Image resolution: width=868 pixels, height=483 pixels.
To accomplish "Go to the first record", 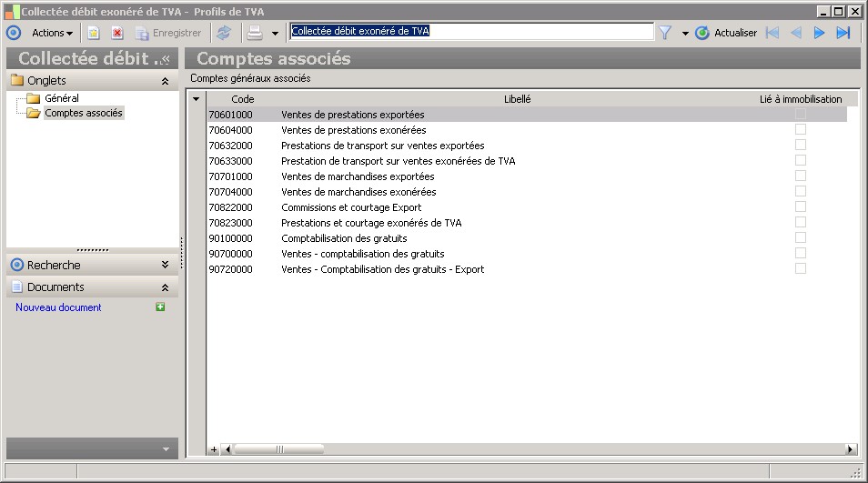I will point(772,33).
